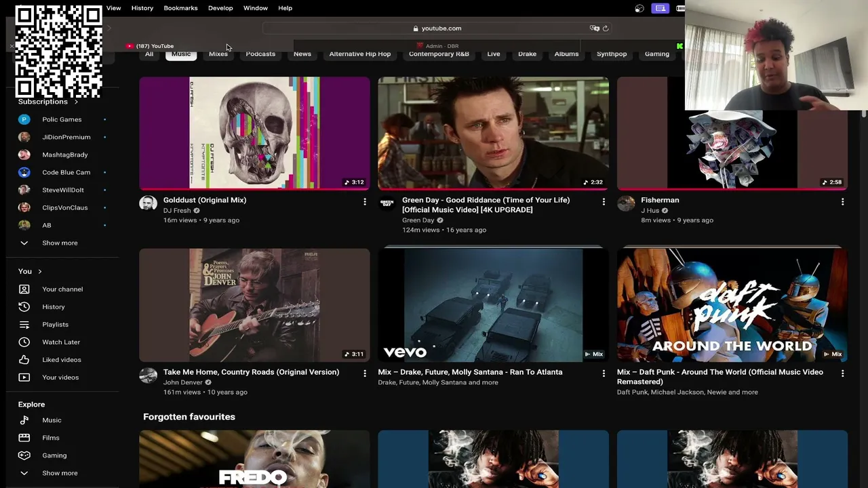Click the Polic Games subscription avatar
868x488 pixels.
[x=24, y=119]
